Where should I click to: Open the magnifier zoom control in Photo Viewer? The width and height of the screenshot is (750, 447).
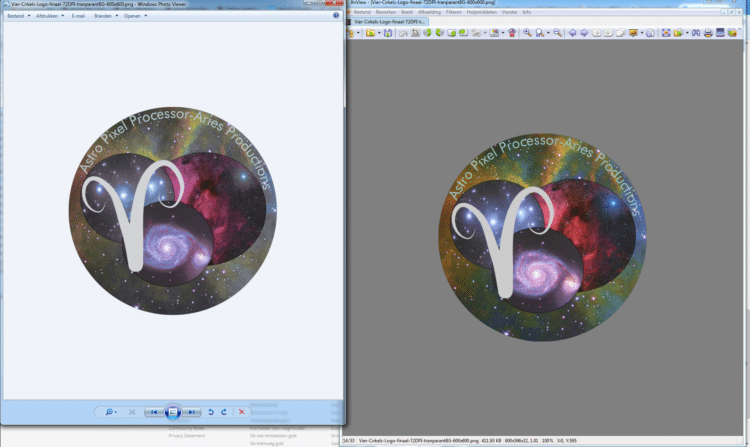110,412
